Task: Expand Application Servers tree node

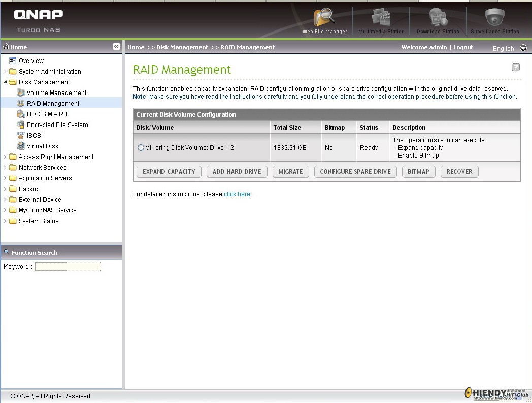Action: click(5, 178)
